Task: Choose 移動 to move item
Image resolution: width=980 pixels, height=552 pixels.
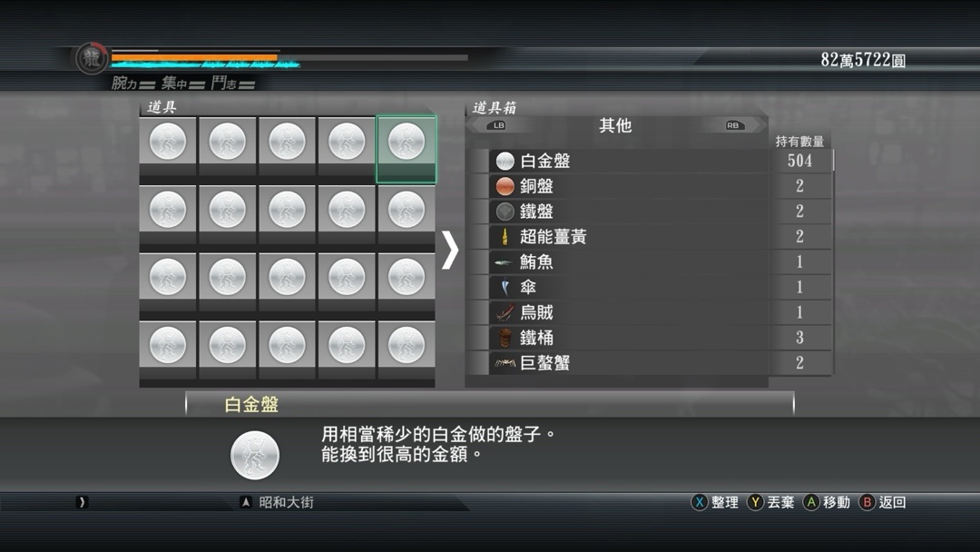Action: point(837,502)
